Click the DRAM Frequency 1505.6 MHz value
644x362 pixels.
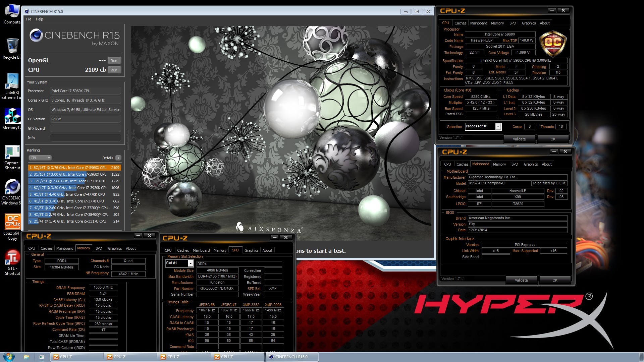click(103, 288)
